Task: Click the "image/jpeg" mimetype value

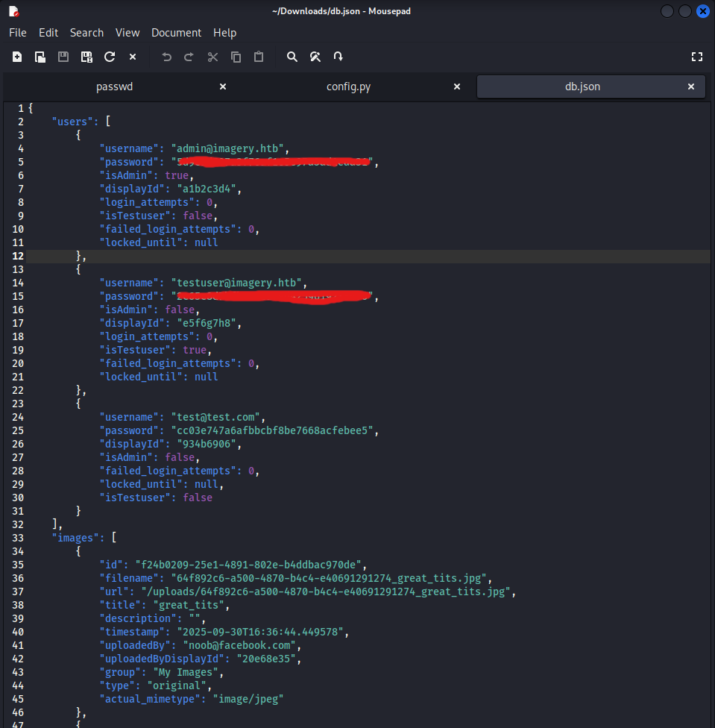Action: (x=248, y=699)
